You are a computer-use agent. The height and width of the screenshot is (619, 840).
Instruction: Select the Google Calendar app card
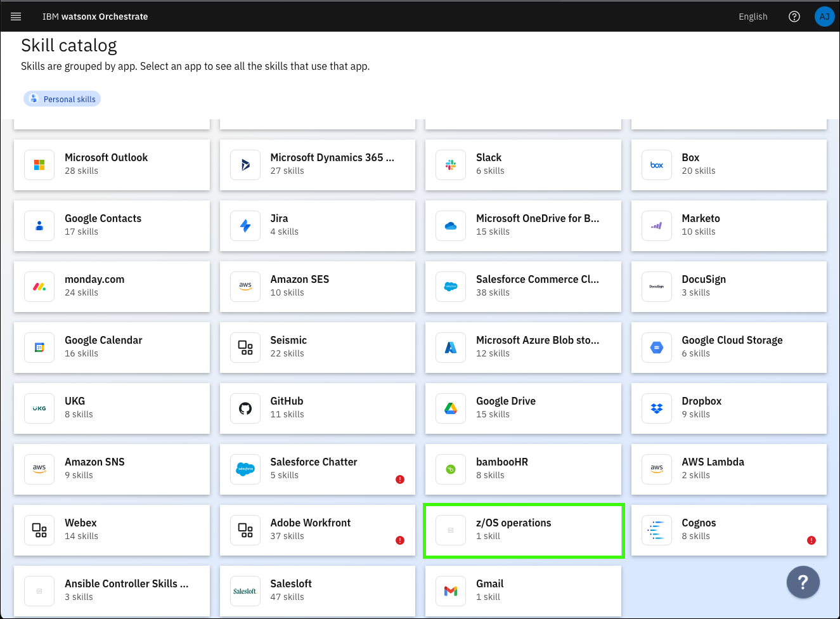tap(112, 348)
